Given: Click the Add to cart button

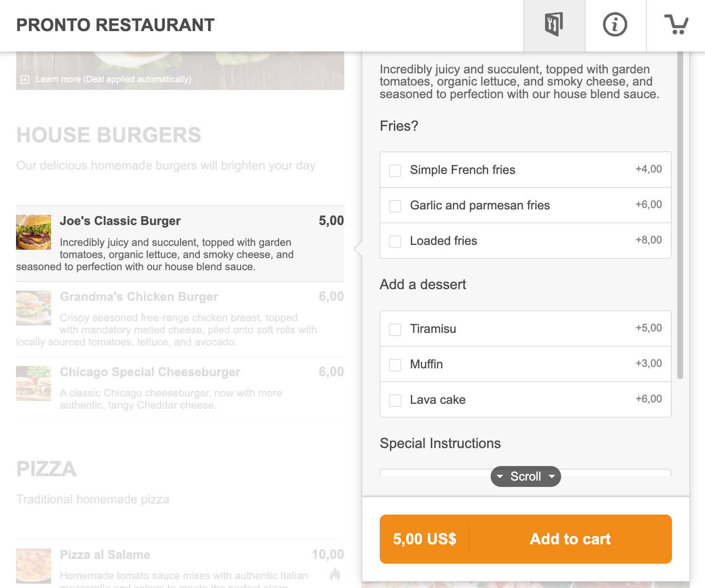Looking at the screenshot, I should click(x=570, y=539).
